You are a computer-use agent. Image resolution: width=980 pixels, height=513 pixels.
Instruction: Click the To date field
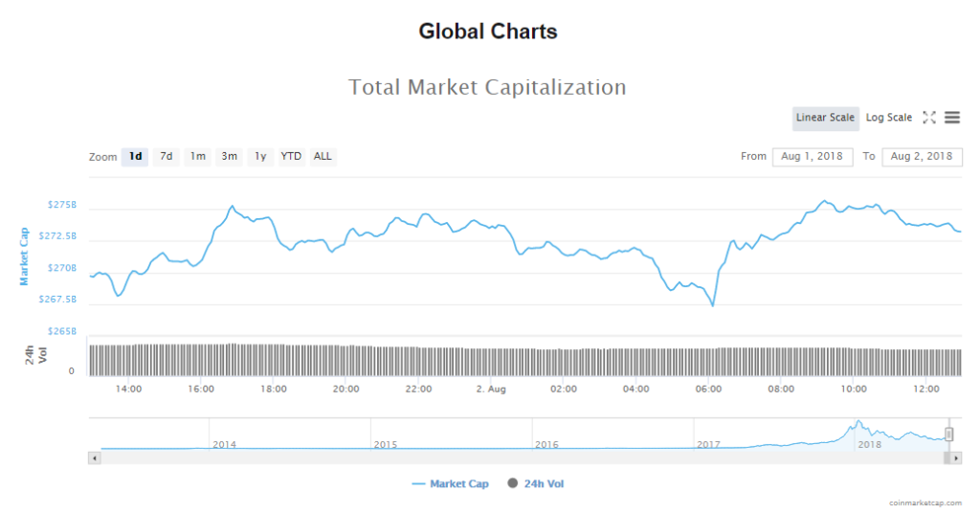coord(922,156)
